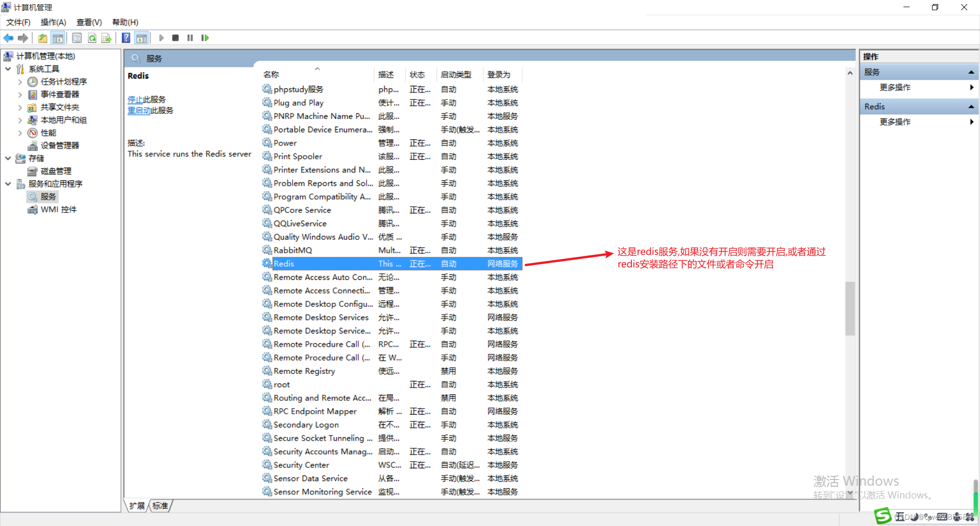Click the Back arrow toolbar icon

(x=8, y=38)
